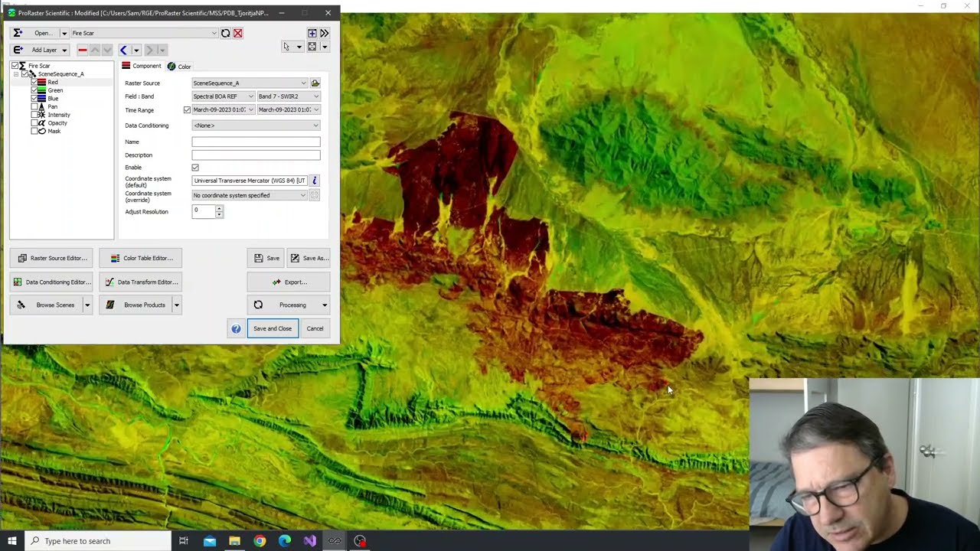Click the blue plus icon at top right
The width and height of the screenshot is (980, 551).
point(312,33)
